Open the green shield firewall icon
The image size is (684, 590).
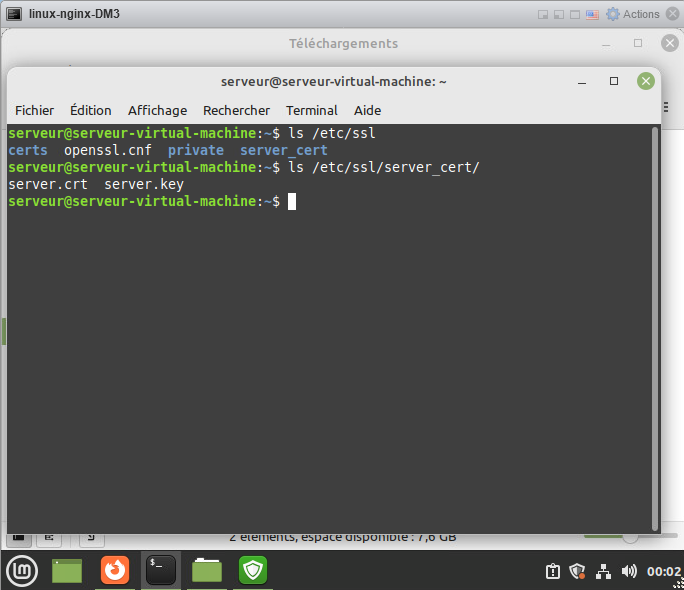[x=252, y=571]
